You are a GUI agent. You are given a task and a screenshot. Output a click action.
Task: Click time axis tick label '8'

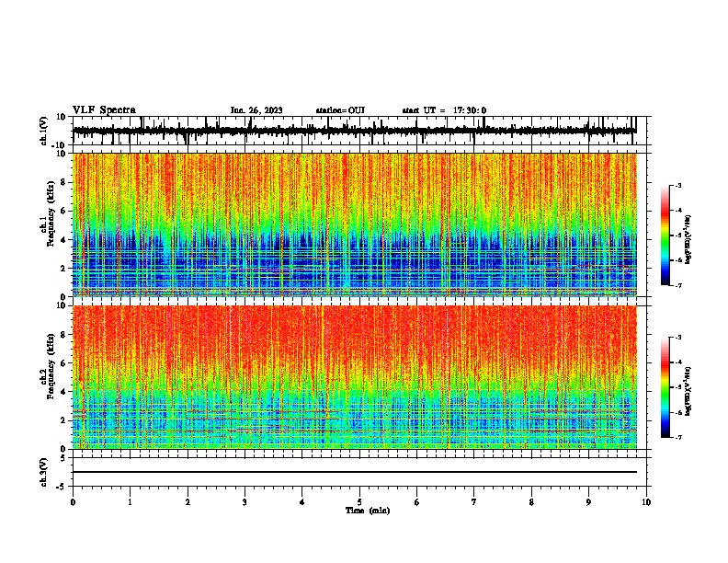(531, 502)
